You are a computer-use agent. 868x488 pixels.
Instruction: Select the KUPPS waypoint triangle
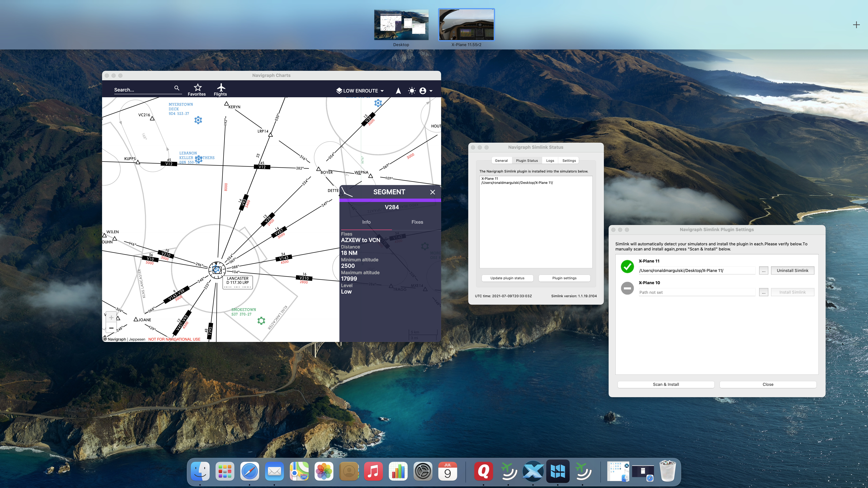[138, 162]
